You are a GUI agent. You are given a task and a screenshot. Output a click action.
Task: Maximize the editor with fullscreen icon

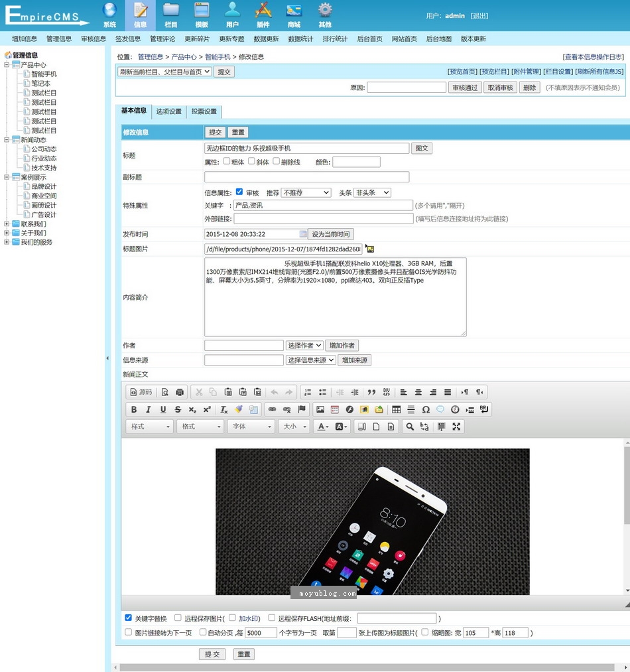[456, 427]
